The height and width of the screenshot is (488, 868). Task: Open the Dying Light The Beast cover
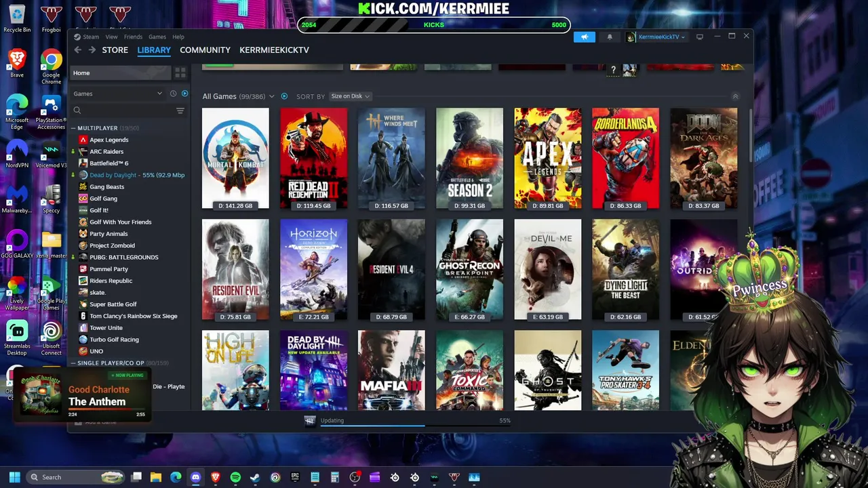click(625, 270)
